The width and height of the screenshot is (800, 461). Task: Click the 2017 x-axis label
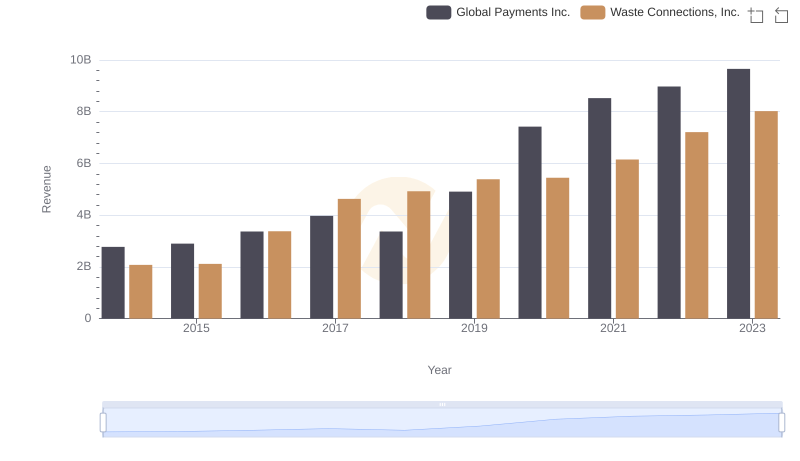coord(335,328)
